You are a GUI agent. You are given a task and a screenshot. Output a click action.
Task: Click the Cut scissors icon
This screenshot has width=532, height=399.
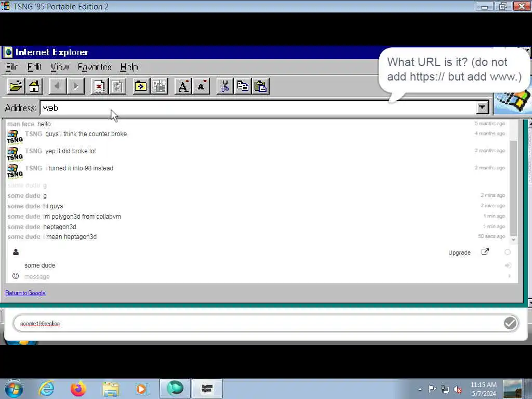(224, 86)
